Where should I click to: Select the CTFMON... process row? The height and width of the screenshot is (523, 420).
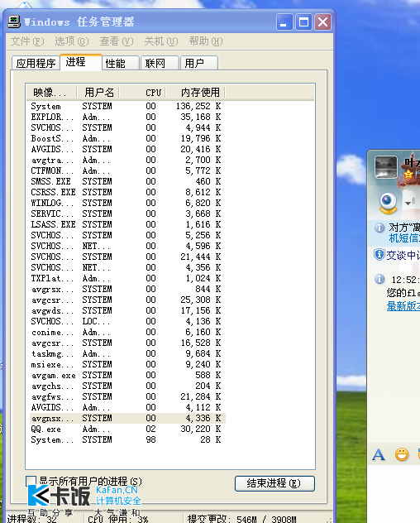point(127,170)
